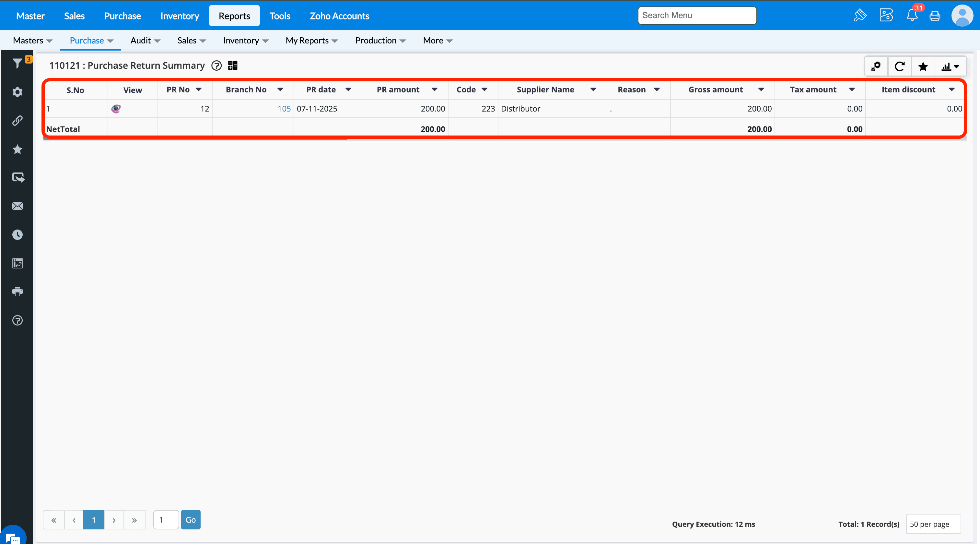Expand the PR amount column dropdown
Screen dimensions: 980x544
[434, 89]
